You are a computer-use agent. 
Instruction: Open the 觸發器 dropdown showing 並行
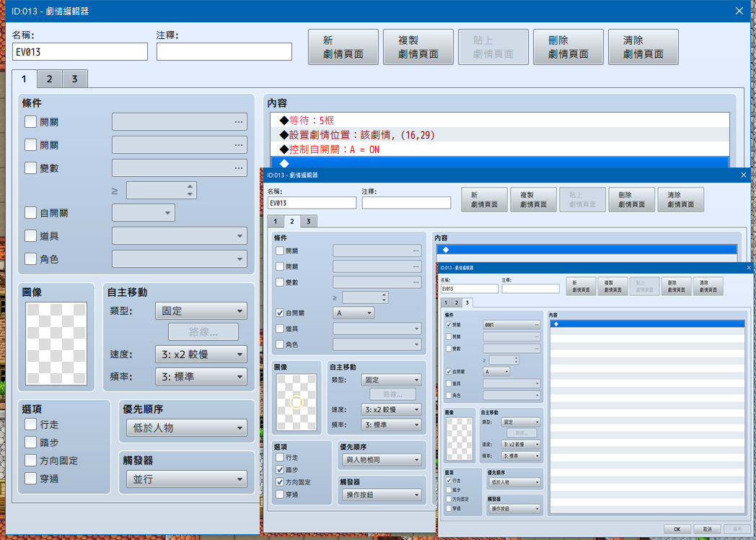[x=187, y=479]
